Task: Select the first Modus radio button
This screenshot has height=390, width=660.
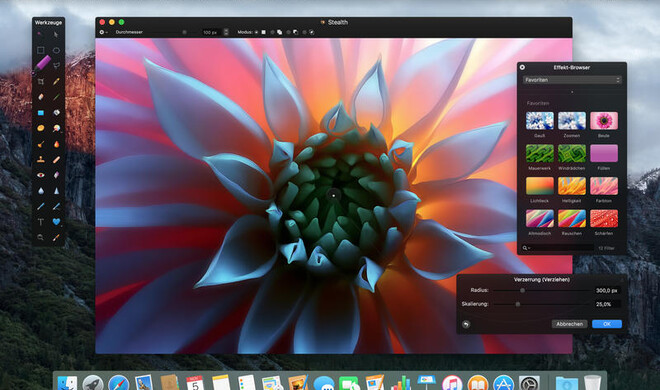Action: coord(256,32)
